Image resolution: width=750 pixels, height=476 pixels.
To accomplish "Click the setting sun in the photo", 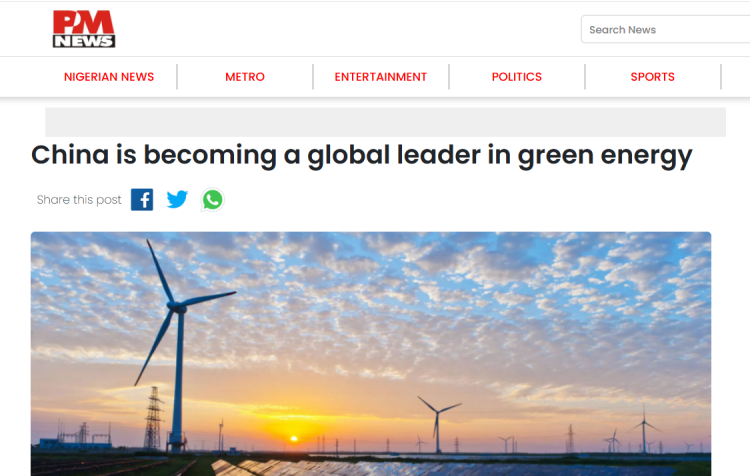I will tap(293, 437).
